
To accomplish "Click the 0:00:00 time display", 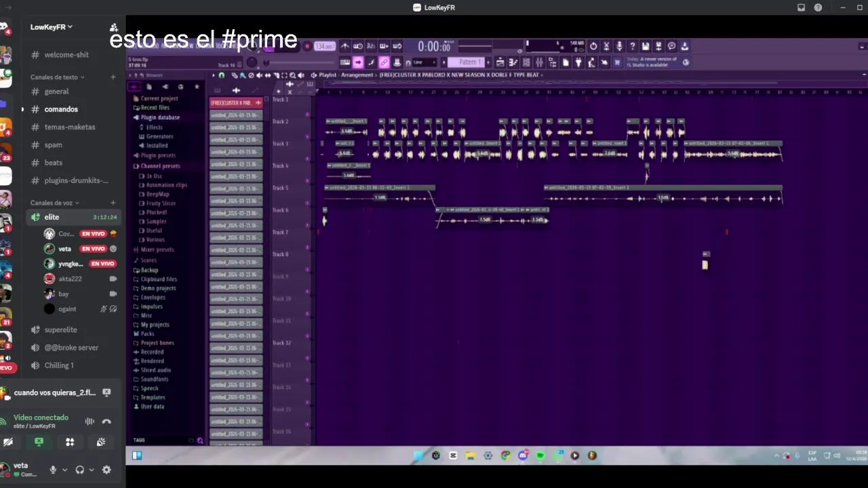I will pyautogui.click(x=434, y=47).
